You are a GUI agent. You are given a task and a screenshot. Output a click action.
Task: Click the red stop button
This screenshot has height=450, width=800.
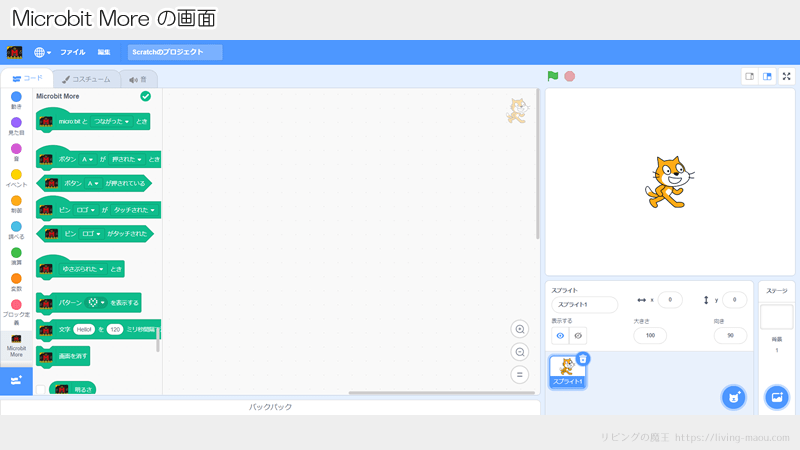click(x=570, y=76)
